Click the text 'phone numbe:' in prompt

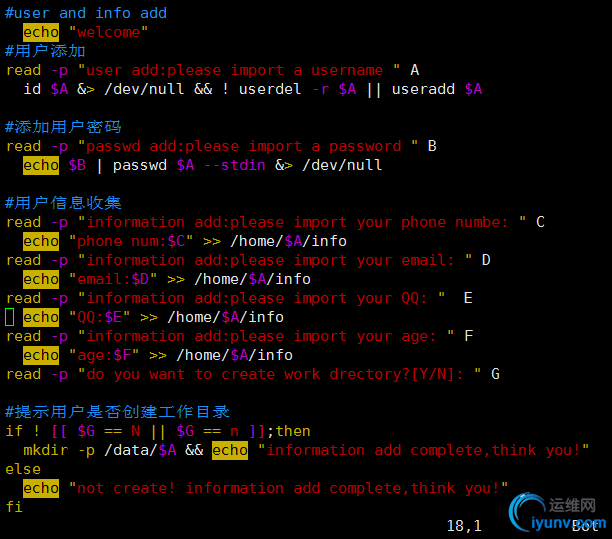coord(454,222)
